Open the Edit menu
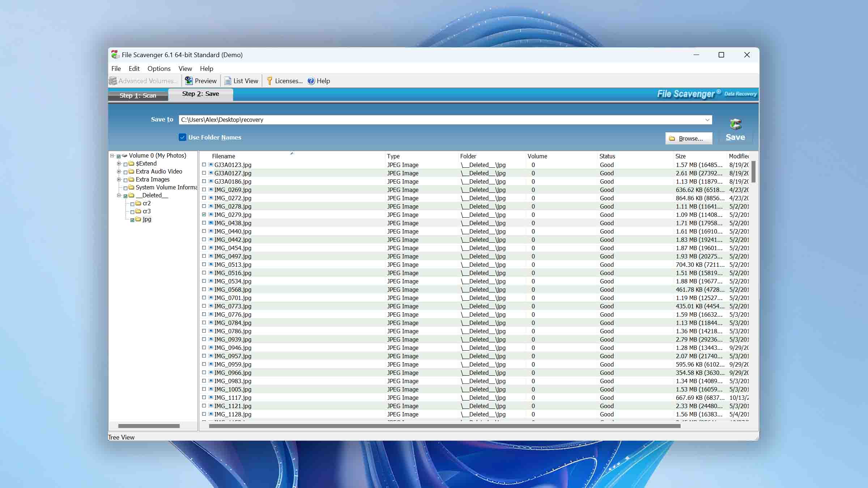The image size is (868, 488). 134,68
